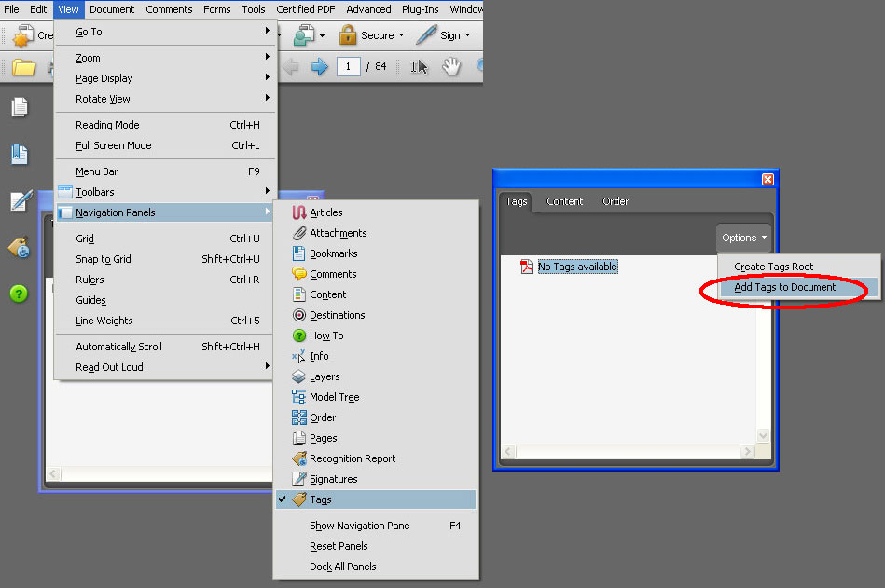
Task: Activate the Select tool cursor icon
Action: [x=419, y=67]
